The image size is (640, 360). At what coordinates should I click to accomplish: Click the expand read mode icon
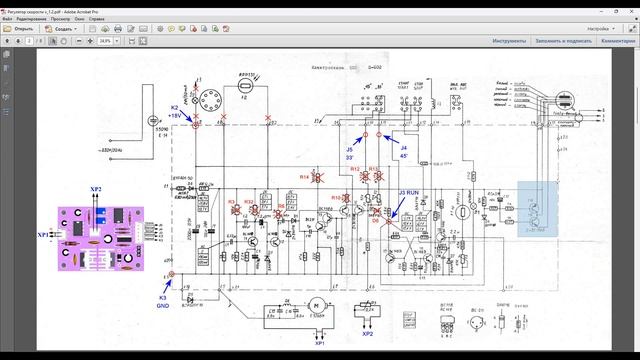tap(632, 29)
